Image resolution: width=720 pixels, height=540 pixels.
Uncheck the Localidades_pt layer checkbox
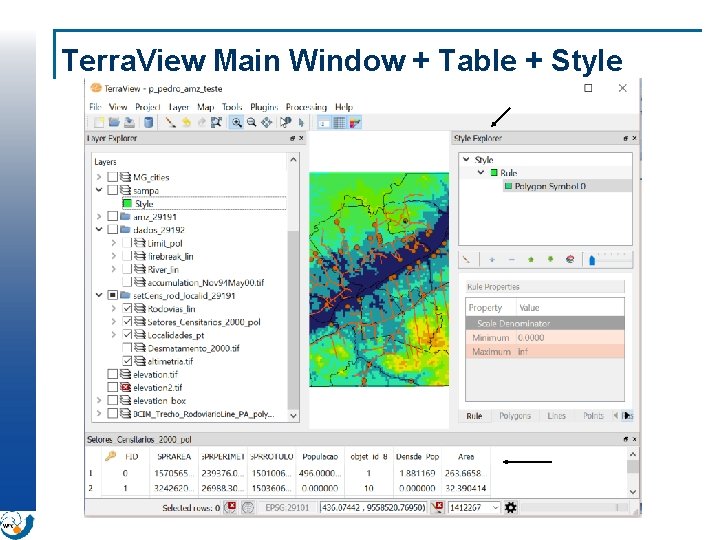click(x=128, y=335)
